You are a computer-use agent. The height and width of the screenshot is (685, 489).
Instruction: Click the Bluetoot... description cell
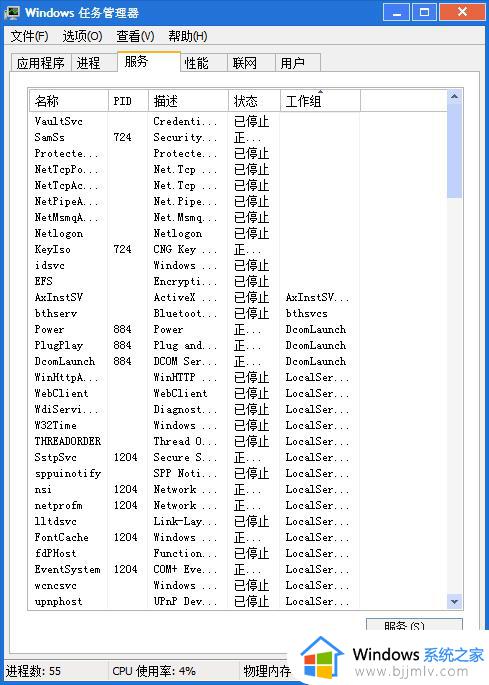click(x=185, y=314)
